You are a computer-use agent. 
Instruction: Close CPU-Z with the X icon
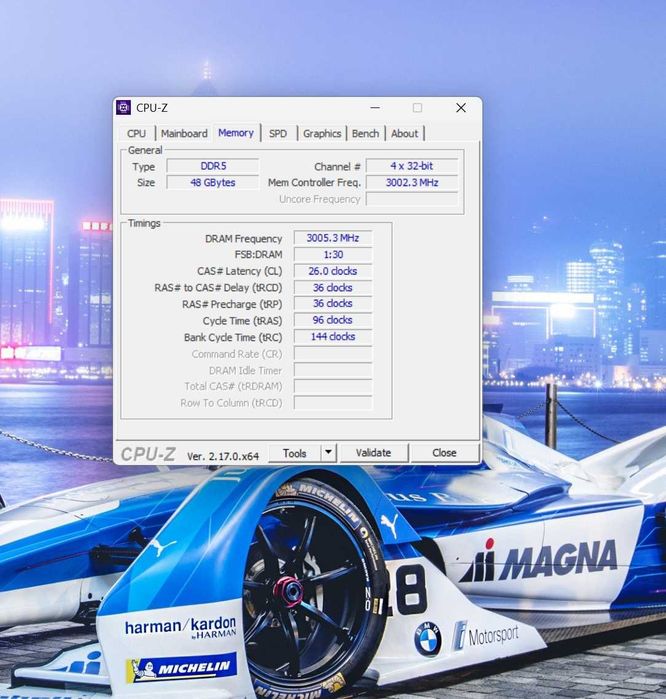pyautogui.click(x=461, y=107)
